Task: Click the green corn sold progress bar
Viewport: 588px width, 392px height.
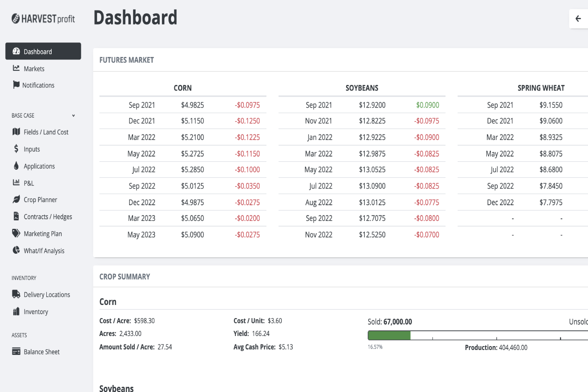Action: (389, 336)
